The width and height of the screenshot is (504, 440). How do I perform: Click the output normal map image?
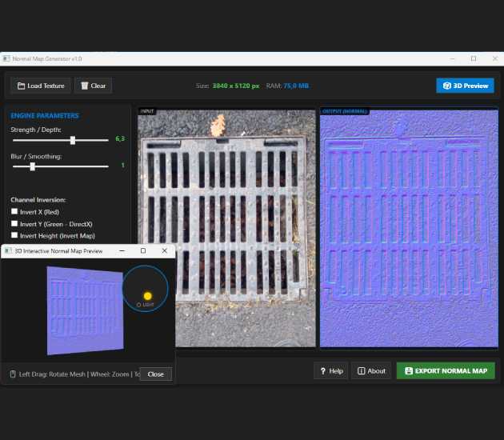click(x=409, y=228)
